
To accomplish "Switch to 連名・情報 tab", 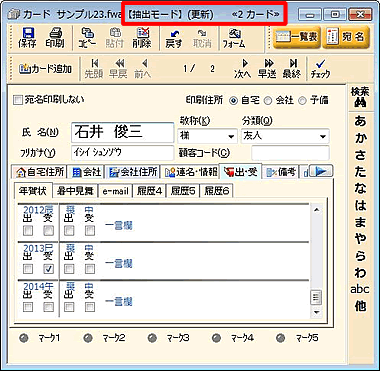I will point(190,171).
